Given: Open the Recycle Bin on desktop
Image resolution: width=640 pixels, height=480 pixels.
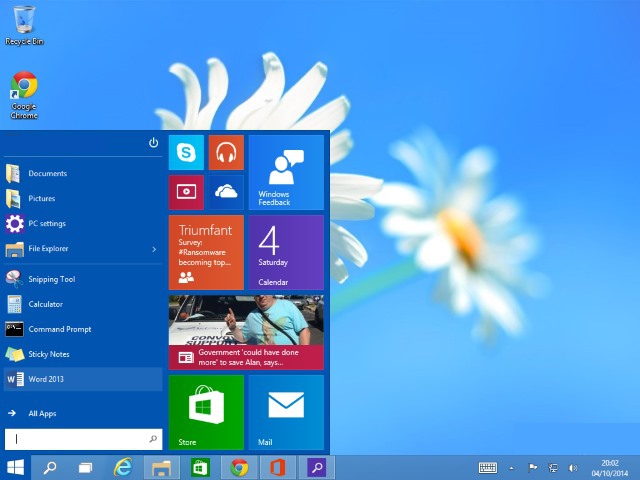Looking at the screenshot, I should [x=24, y=24].
